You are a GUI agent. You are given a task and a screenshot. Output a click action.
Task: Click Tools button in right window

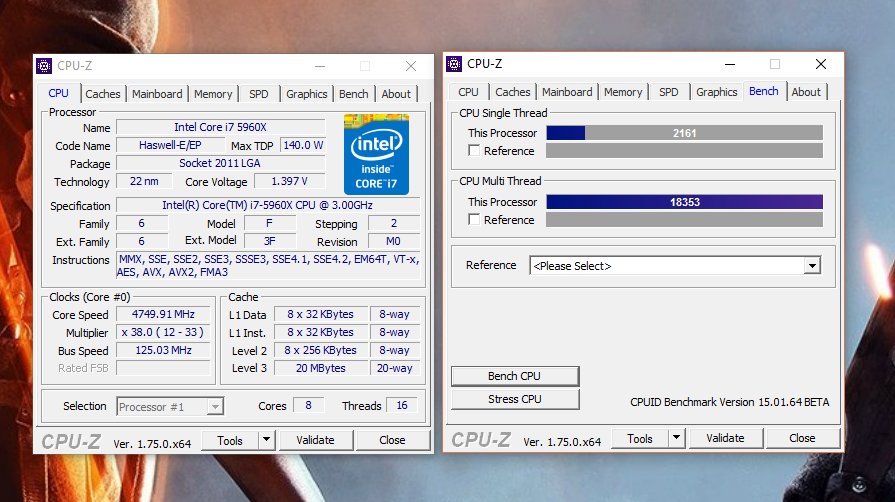[640, 438]
